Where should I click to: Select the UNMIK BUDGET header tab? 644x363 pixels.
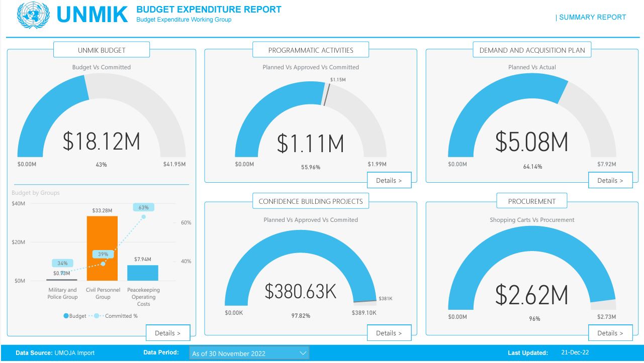[x=102, y=50]
